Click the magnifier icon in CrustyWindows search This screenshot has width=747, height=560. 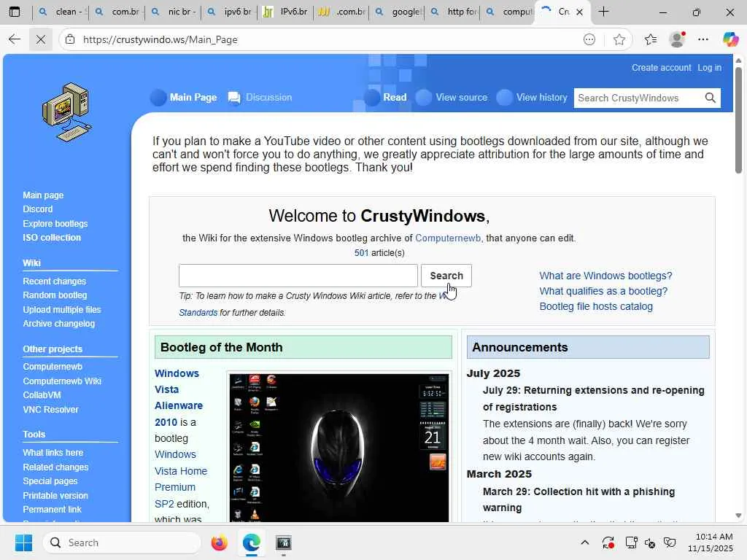tap(710, 98)
